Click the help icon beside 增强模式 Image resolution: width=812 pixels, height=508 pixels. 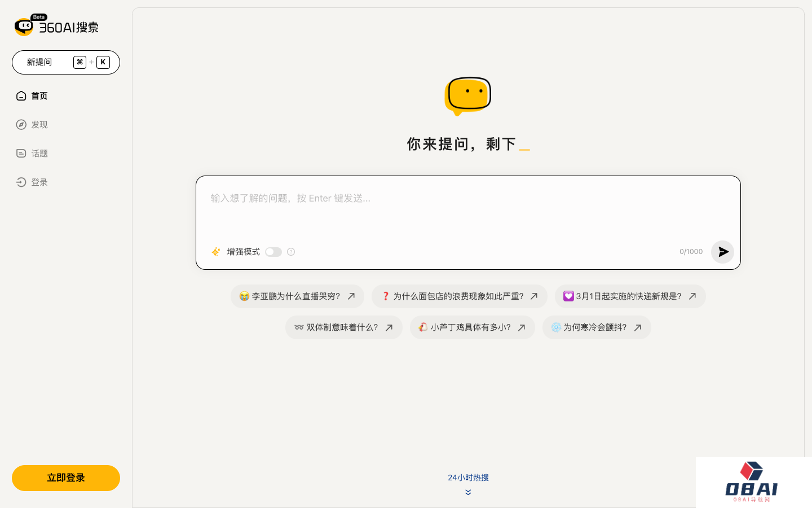tap(291, 252)
